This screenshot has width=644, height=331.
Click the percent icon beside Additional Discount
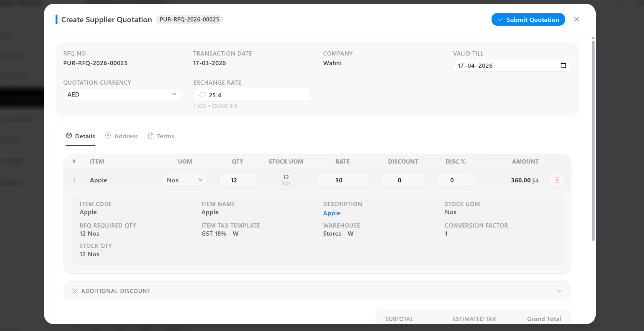[x=75, y=291]
